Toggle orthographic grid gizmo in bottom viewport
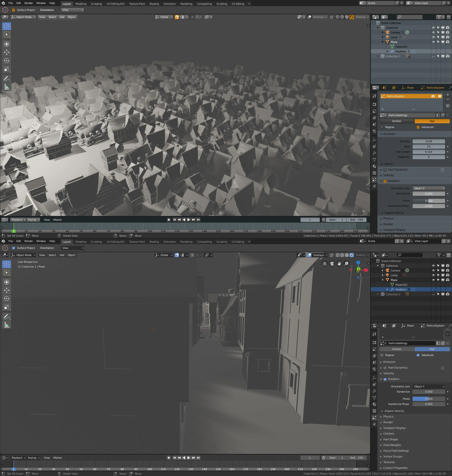The image size is (452, 476). pyautogui.click(x=325, y=264)
